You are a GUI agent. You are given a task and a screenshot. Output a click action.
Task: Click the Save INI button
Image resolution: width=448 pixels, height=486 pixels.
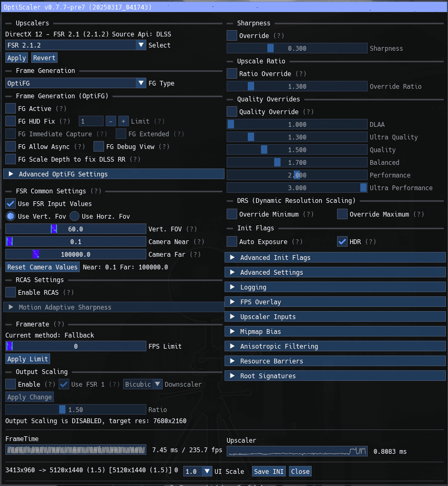[x=269, y=471]
